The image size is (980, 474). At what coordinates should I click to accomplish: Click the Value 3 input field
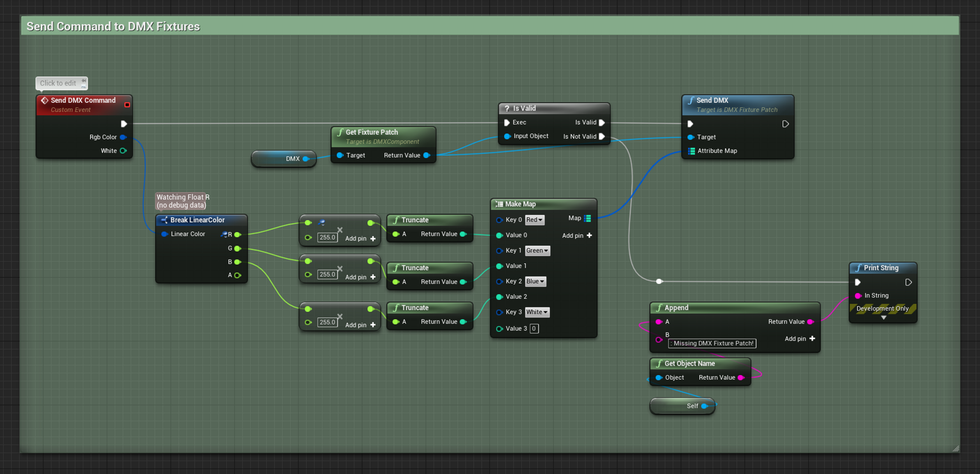[534, 329]
